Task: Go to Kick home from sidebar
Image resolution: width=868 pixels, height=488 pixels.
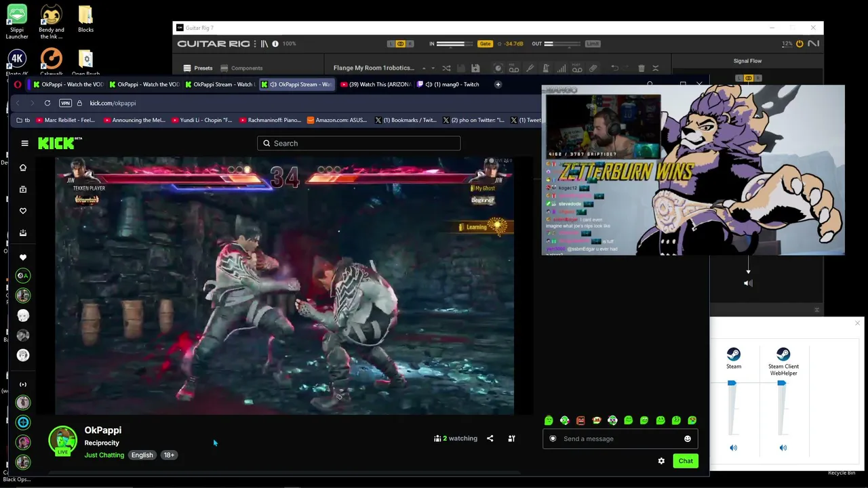Action: pyautogui.click(x=23, y=167)
